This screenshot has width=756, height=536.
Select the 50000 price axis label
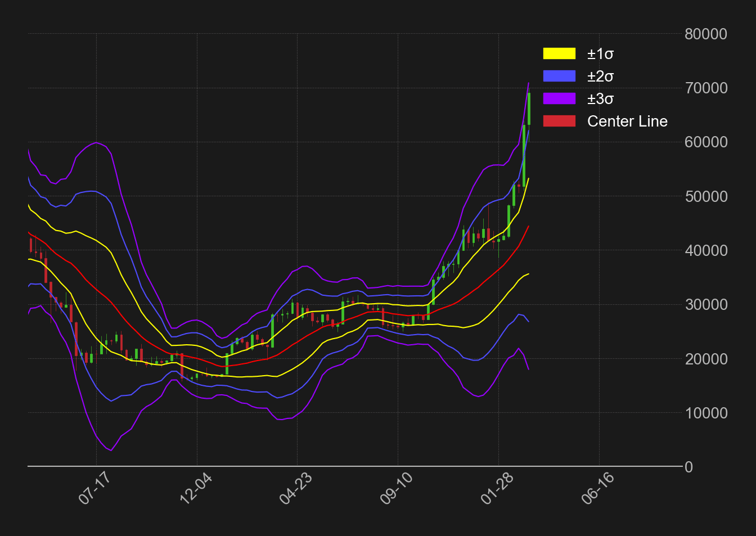click(x=705, y=197)
